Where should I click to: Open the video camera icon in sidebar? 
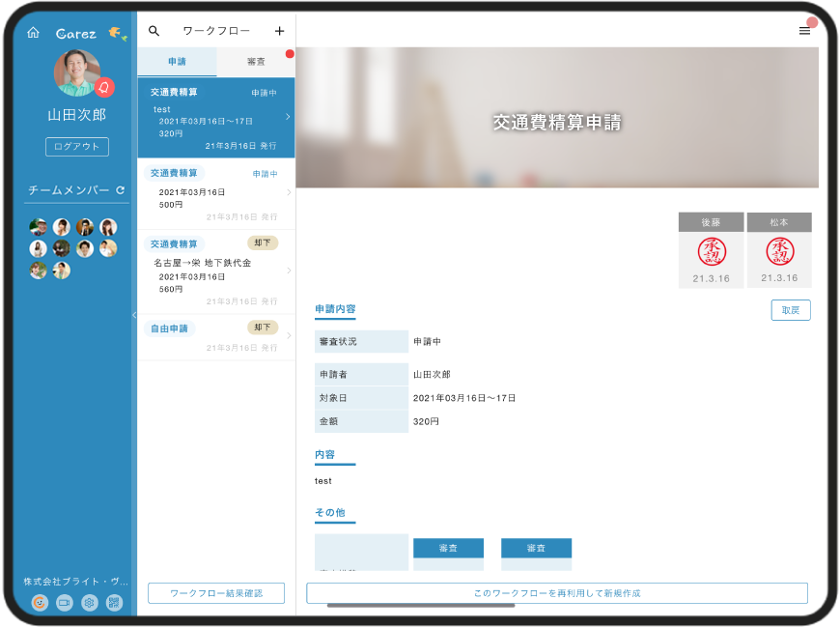64,602
